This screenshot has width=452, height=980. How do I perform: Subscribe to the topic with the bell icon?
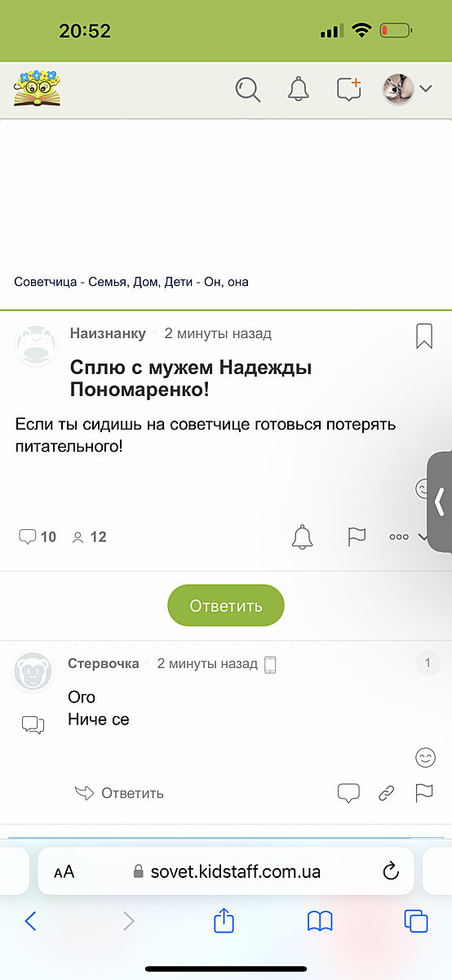[x=303, y=537]
